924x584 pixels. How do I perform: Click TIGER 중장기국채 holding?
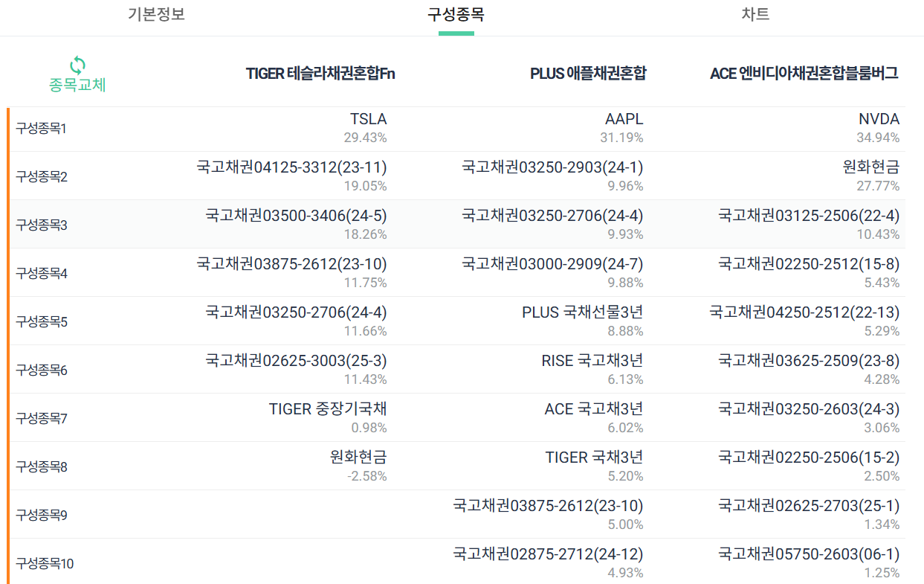[x=328, y=409]
